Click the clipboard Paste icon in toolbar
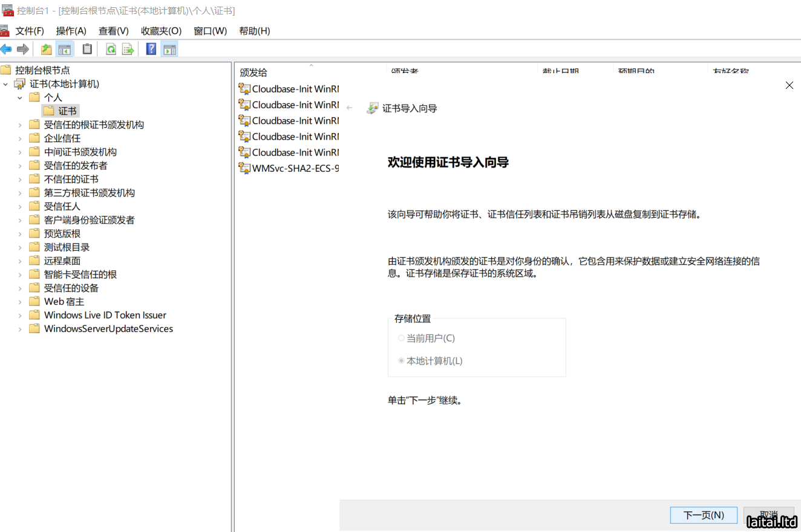 (87, 49)
